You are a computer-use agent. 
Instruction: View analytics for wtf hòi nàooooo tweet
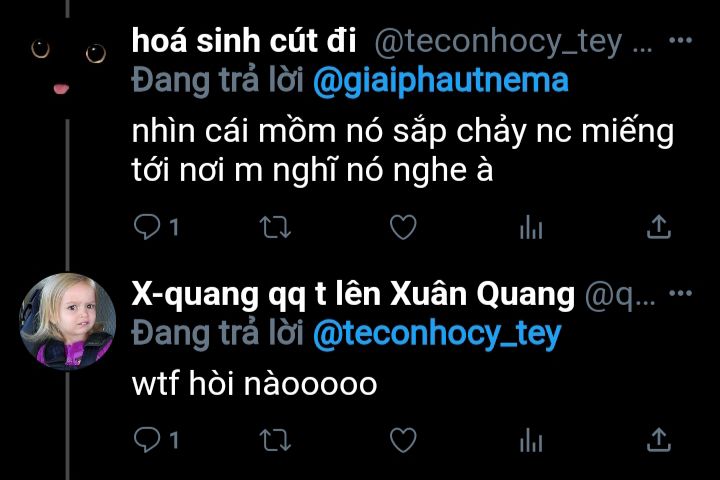click(x=531, y=440)
